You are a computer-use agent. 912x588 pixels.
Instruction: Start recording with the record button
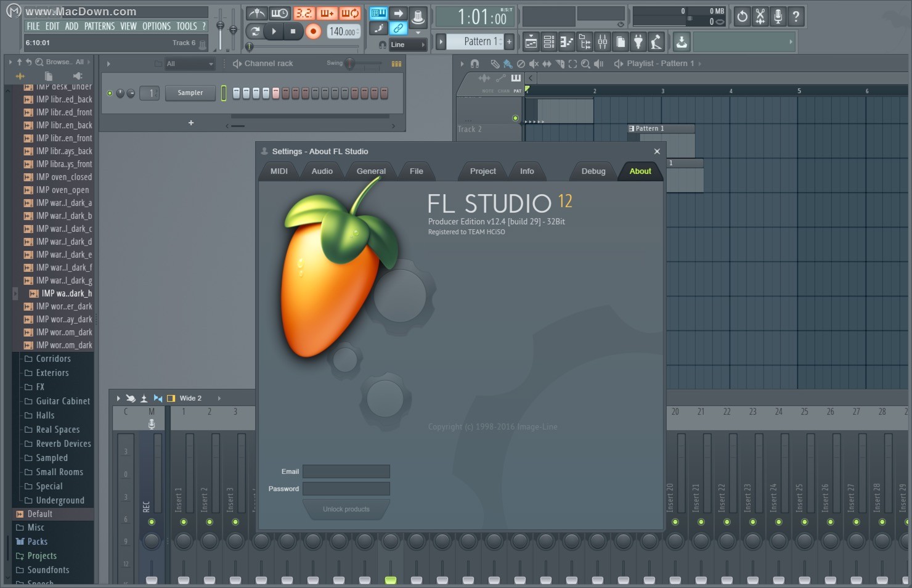tap(313, 31)
